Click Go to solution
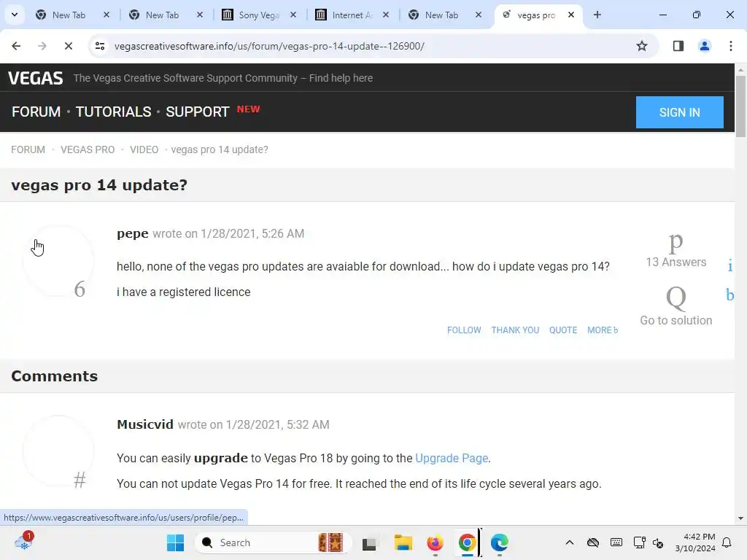Viewport: 747px width, 560px height. click(x=676, y=306)
